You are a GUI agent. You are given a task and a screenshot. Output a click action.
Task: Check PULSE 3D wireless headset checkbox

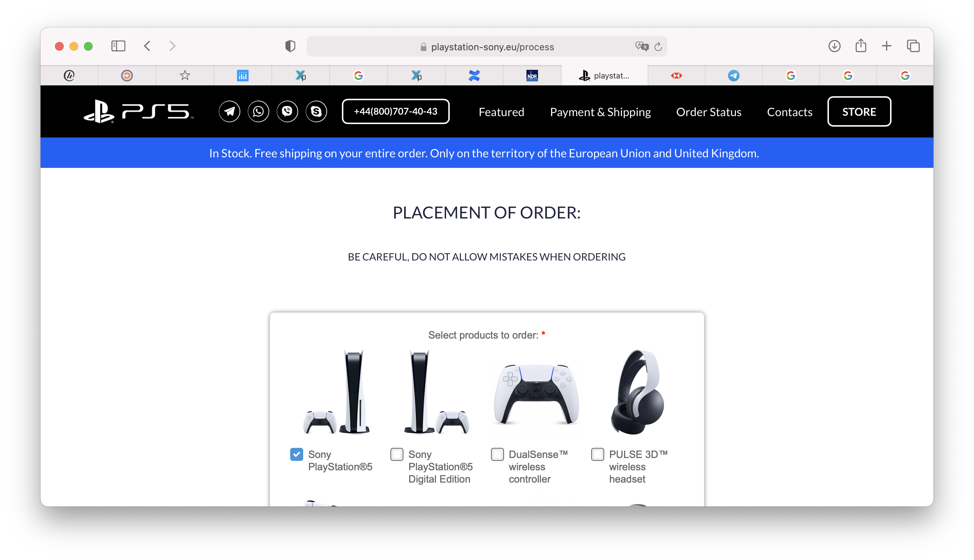coord(597,454)
